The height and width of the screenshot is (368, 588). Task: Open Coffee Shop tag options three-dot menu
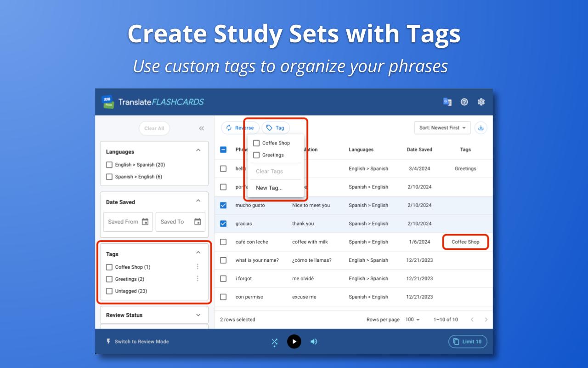click(198, 267)
